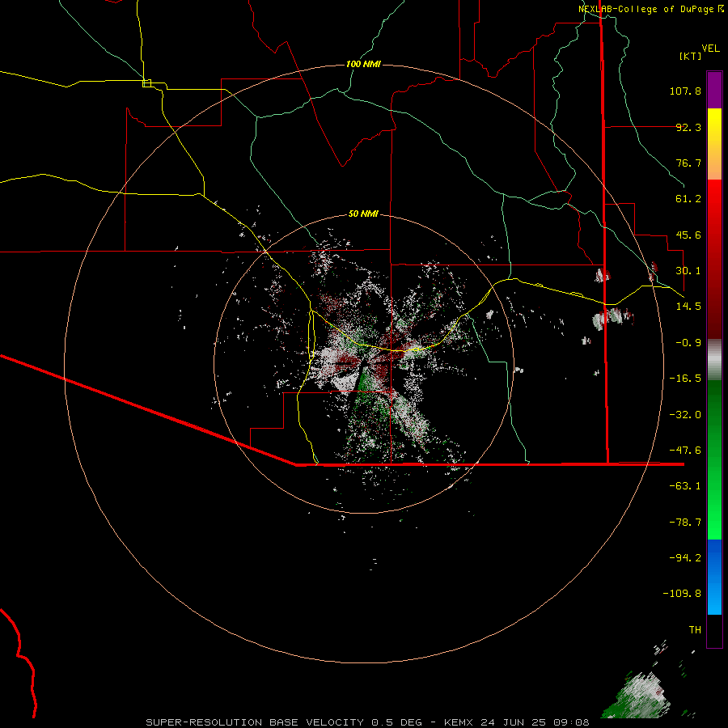Screen dimensions: 728x728
Task: Click the 14.5 legend value
Action: pos(688,307)
